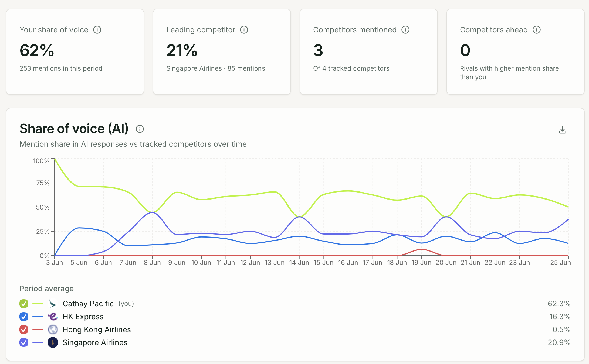
Task: Toggle the HK Express series checkbox
Action: [24, 317]
